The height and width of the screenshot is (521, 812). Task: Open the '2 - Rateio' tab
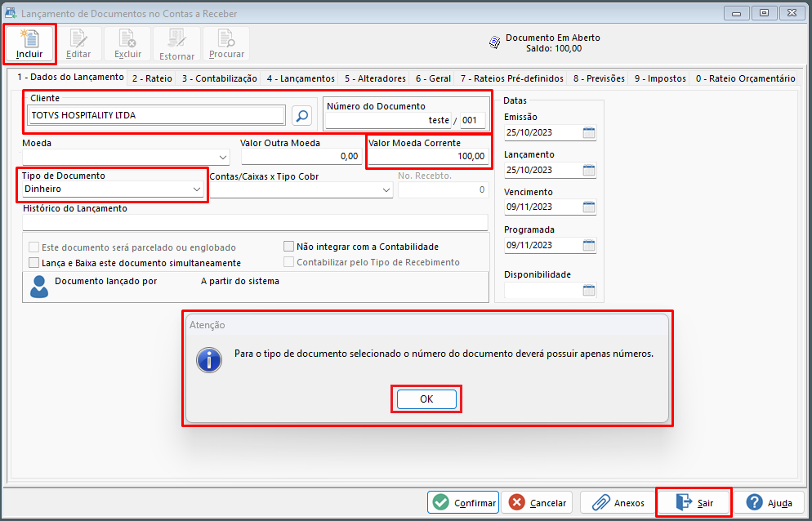pos(152,78)
